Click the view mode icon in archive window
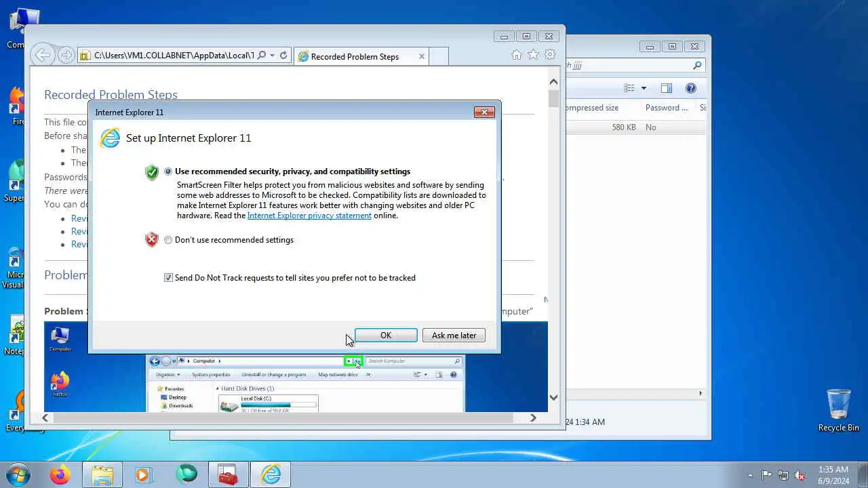Image resolution: width=868 pixels, height=488 pixels. tap(629, 88)
